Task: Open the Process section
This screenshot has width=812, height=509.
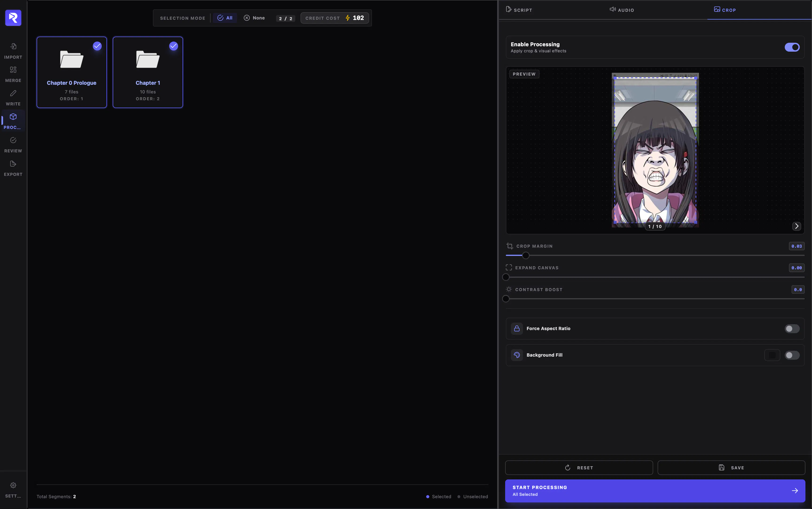Action: tap(13, 121)
